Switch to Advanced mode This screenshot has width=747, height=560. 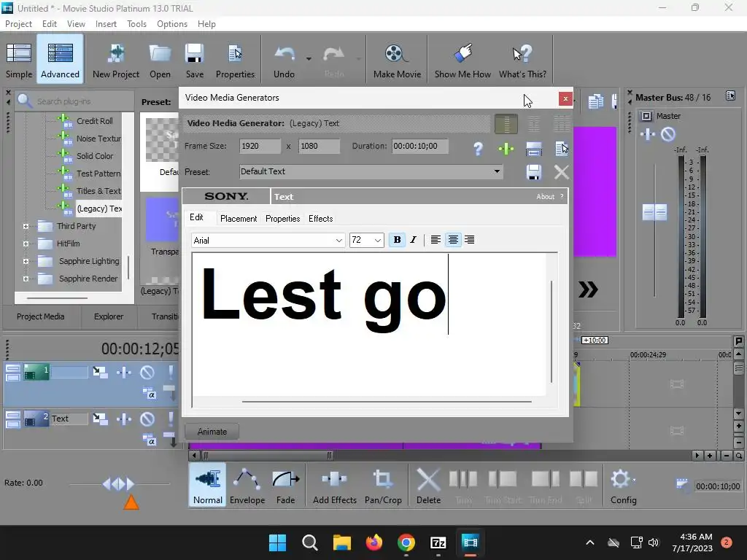tap(60, 59)
